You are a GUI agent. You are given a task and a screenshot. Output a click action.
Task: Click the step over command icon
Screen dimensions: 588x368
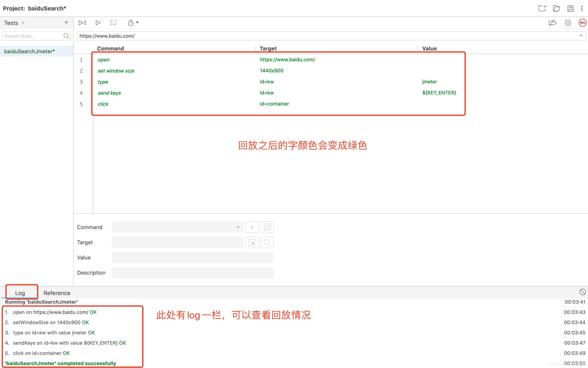tap(113, 23)
